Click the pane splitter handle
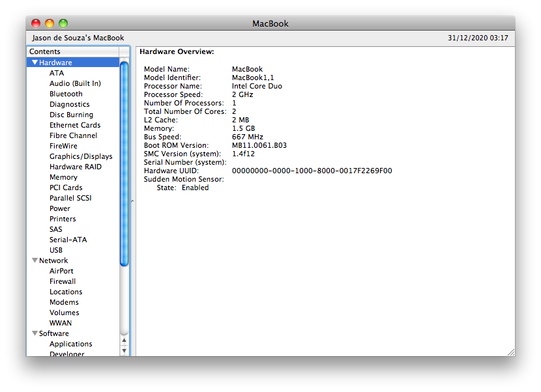Screen dimensions: 541x392 click(132, 201)
